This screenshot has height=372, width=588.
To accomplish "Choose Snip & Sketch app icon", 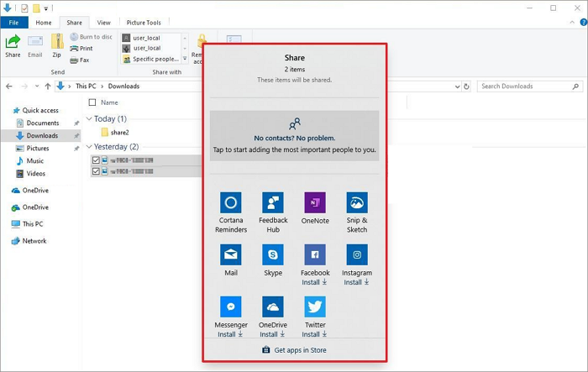I will click(357, 202).
